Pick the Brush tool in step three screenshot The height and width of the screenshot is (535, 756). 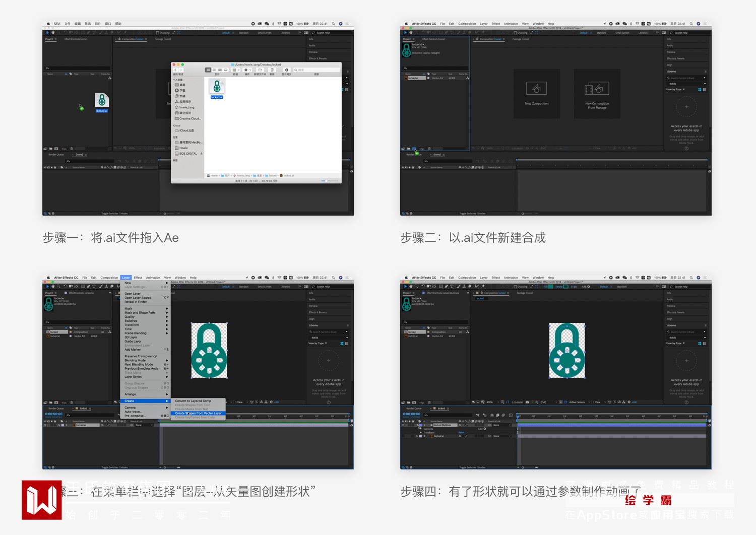[101, 286]
